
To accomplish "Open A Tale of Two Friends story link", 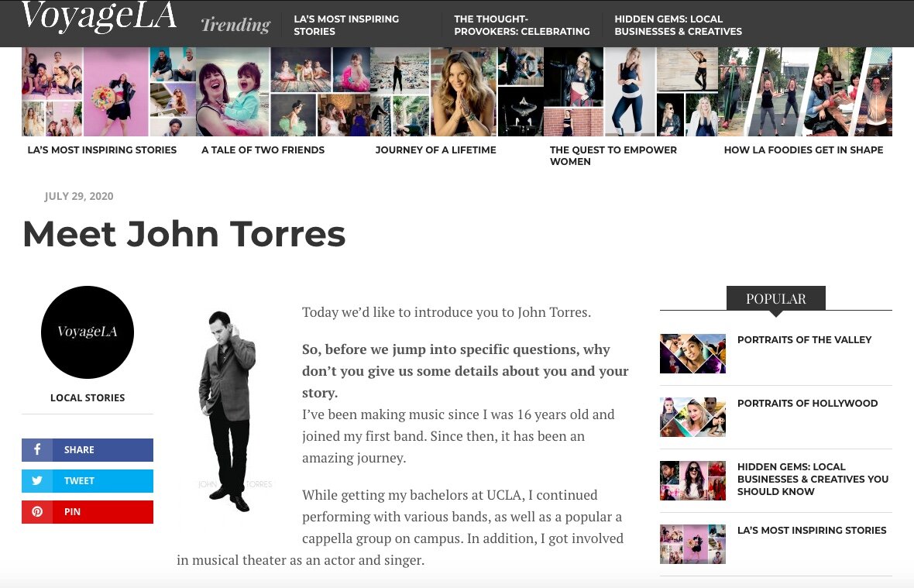I will [263, 150].
